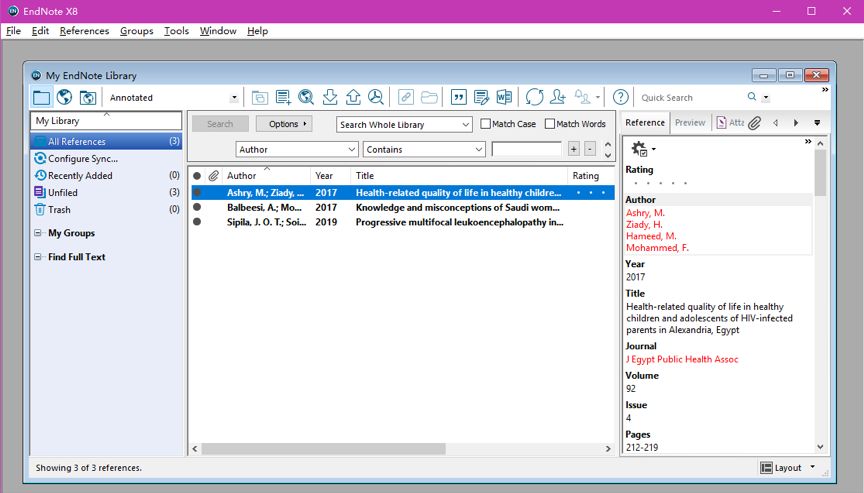Open the Contains comparison dropdown
This screenshot has height=493, width=864.
(479, 149)
